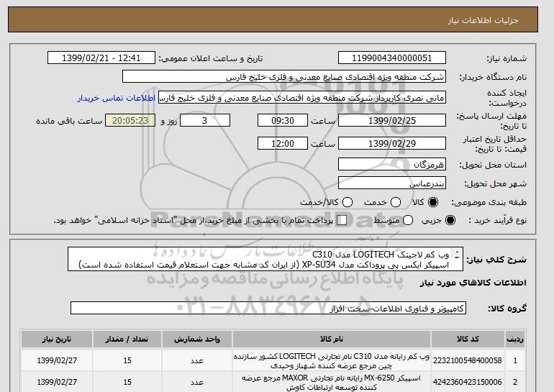This screenshot has width=554, height=392.
Task: Click the price validity time 12:00
Action: pos(283,143)
